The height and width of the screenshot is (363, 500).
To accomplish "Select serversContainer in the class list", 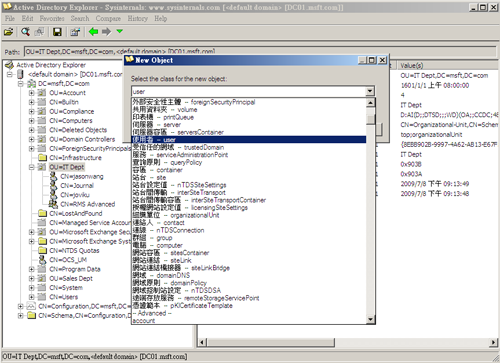I will 249,132.
